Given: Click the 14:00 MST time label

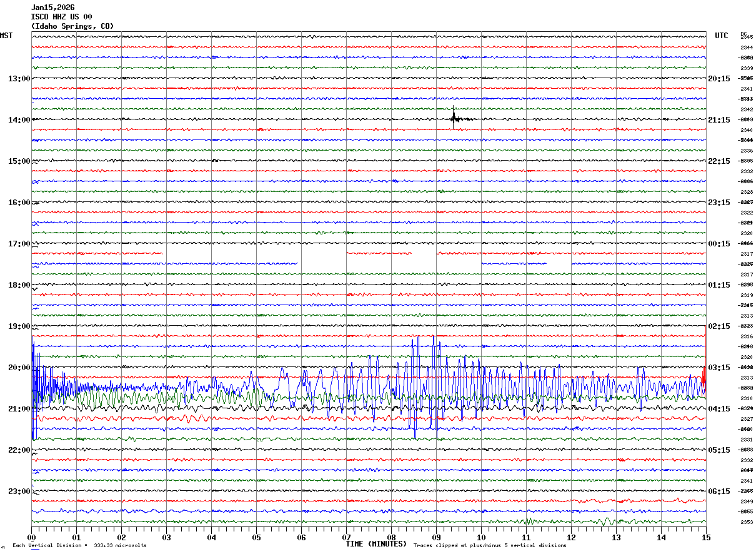Looking at the screenshot, I should (x=19, y=120).
